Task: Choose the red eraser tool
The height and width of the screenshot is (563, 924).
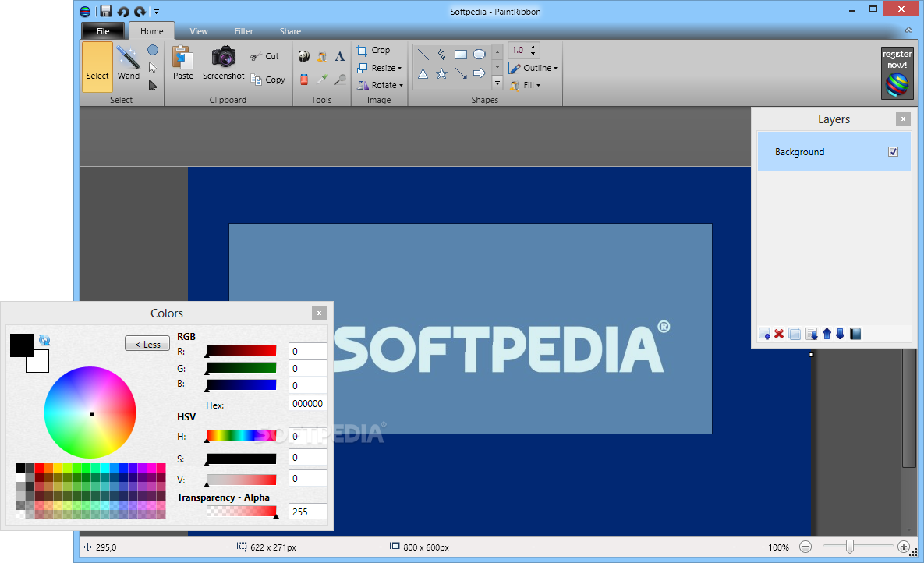Action: tap(303, 79)
